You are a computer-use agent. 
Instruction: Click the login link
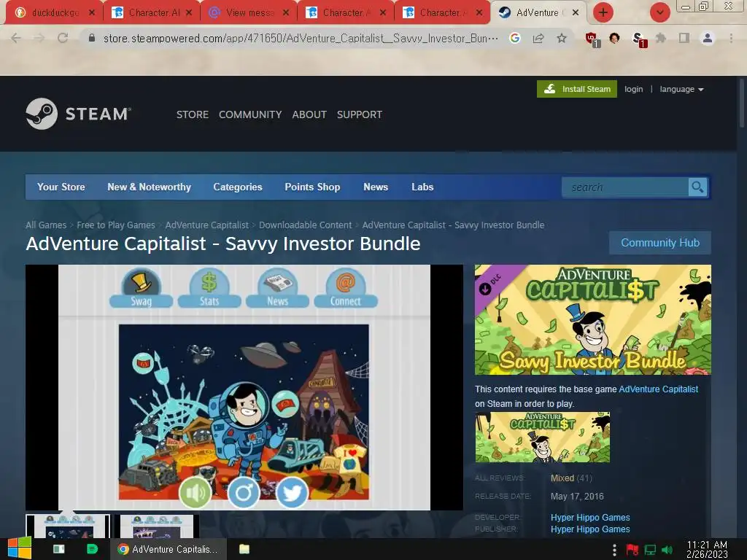634,89
